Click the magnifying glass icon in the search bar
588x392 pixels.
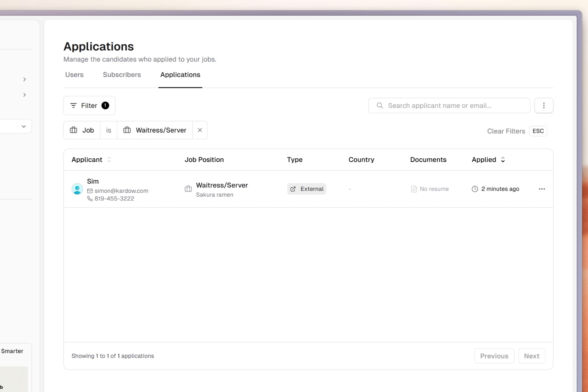tap(379, 105)
